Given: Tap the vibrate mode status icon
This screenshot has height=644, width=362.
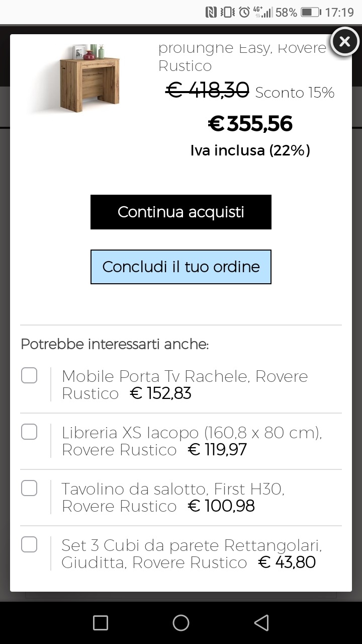Looking at the screenshot, I should click(x=228, y=12).
